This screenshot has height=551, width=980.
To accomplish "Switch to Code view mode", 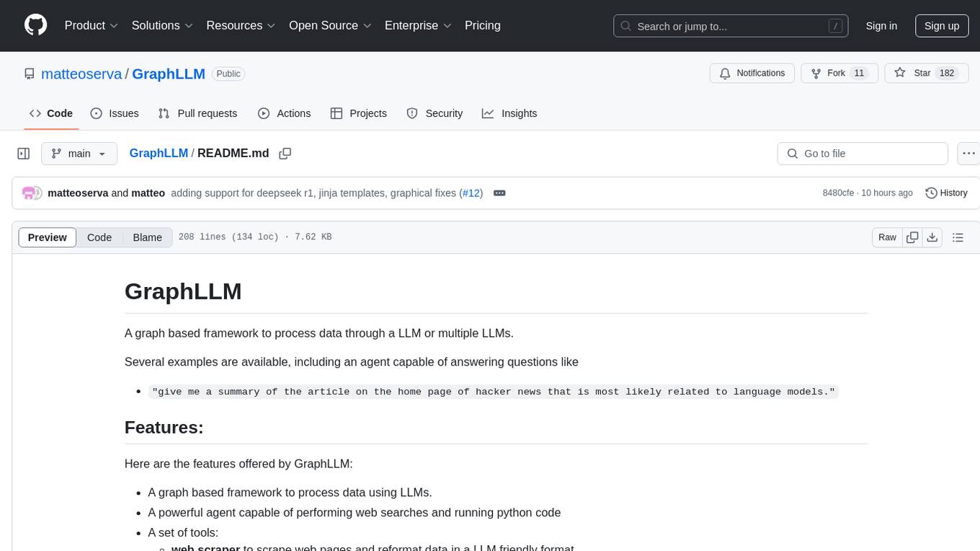I will click(x=99, y=237).
